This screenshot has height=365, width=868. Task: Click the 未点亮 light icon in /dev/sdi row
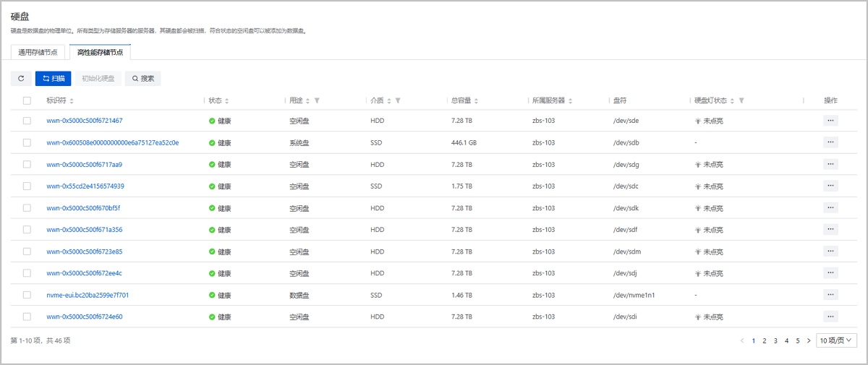coord(698,317)
